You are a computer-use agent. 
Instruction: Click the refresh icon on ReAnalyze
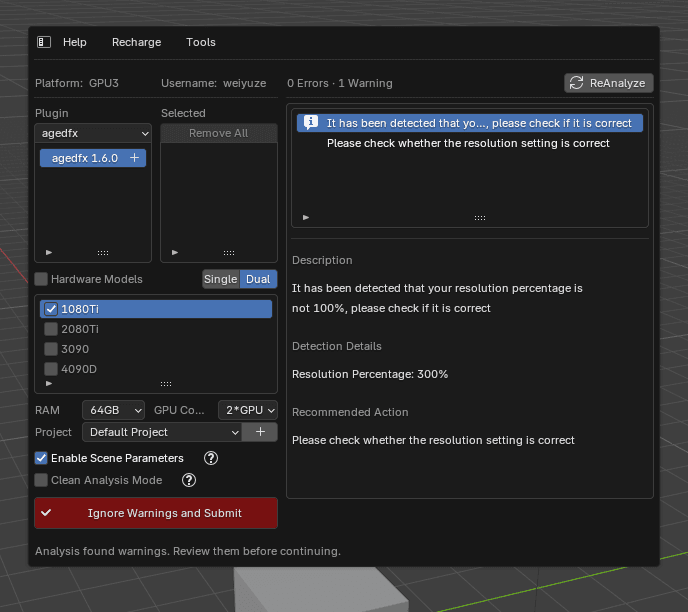point(576,83)
